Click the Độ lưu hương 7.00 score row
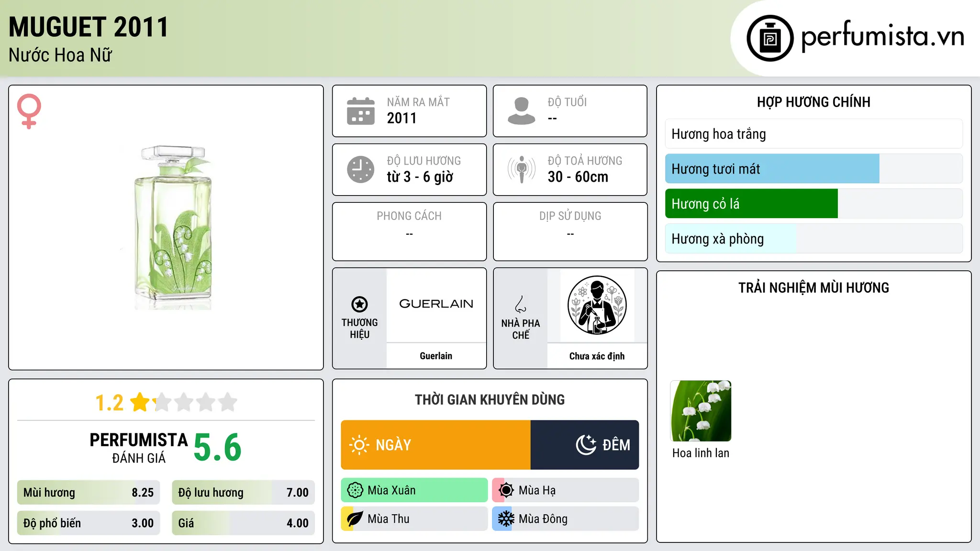 [x=244, y=493]
